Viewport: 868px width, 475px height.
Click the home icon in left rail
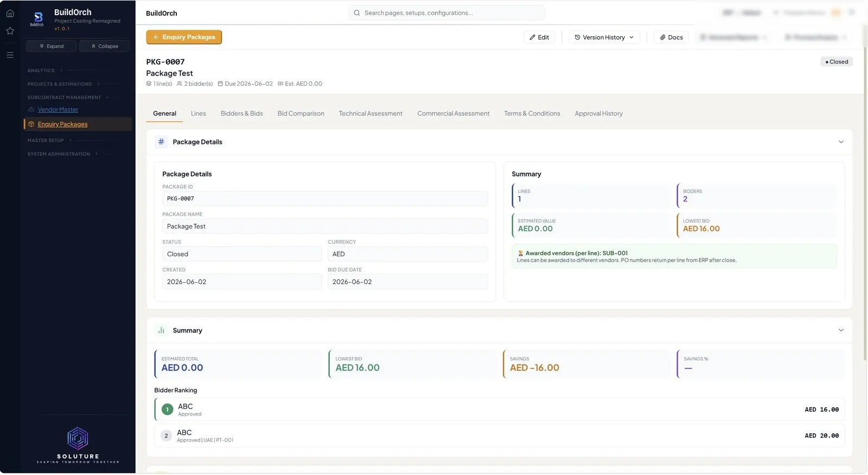coord(10,13)
